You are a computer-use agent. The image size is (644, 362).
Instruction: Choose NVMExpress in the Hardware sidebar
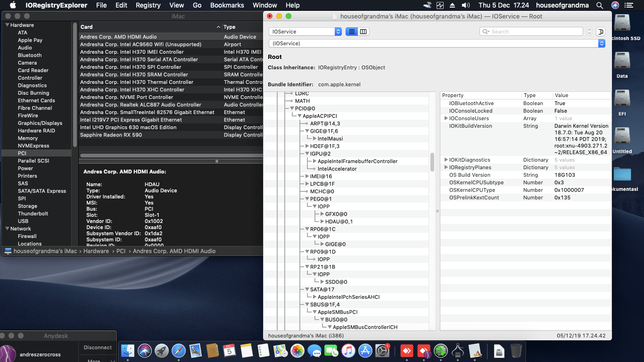[x=33, y=146]
